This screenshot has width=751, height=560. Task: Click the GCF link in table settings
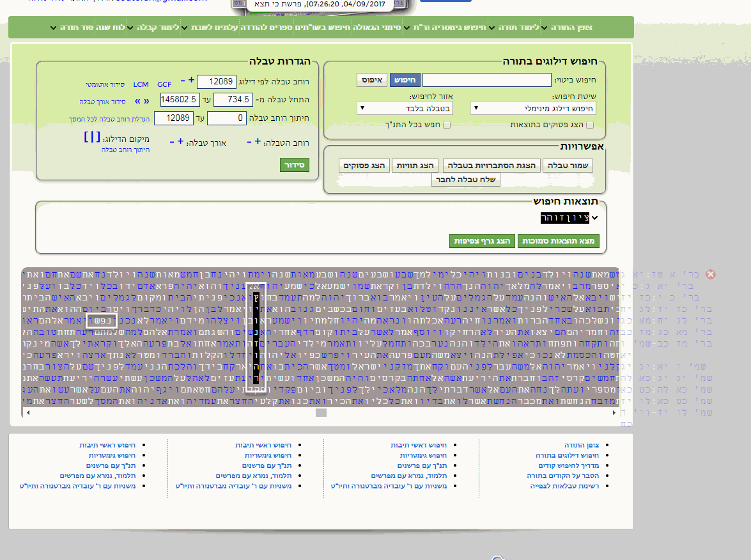(x=164, y=84)
